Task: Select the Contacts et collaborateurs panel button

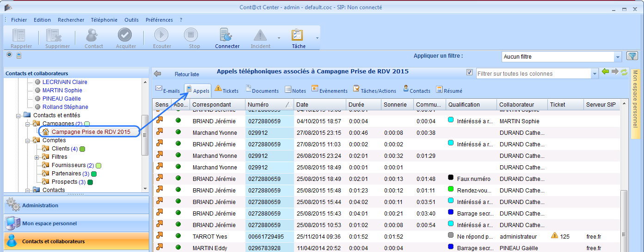Action: click(x=76, y=241)
